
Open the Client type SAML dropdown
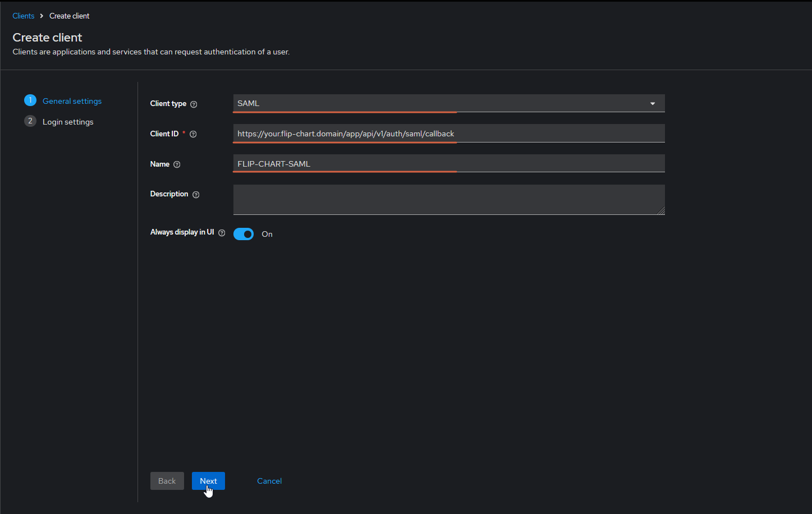click(x=449, y=103)
